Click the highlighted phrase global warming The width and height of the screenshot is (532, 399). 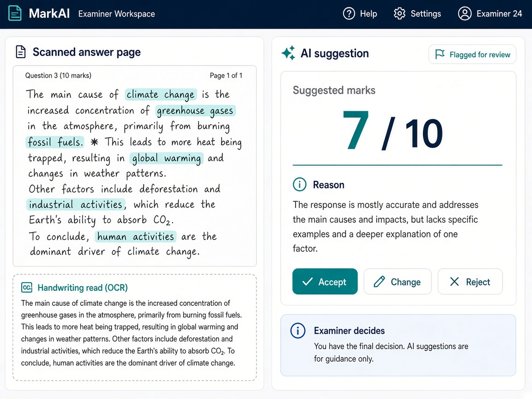tap(166, 158)
